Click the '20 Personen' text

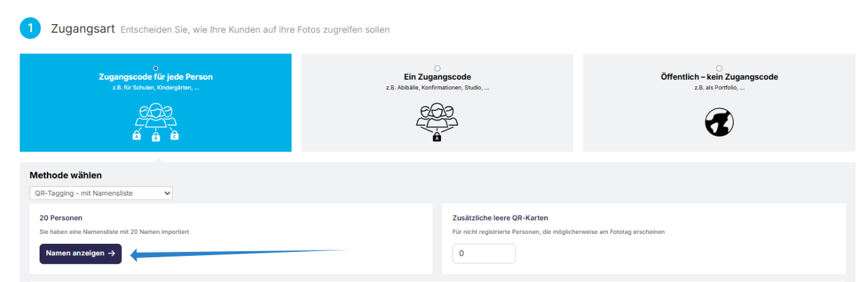tap(61, 218)
